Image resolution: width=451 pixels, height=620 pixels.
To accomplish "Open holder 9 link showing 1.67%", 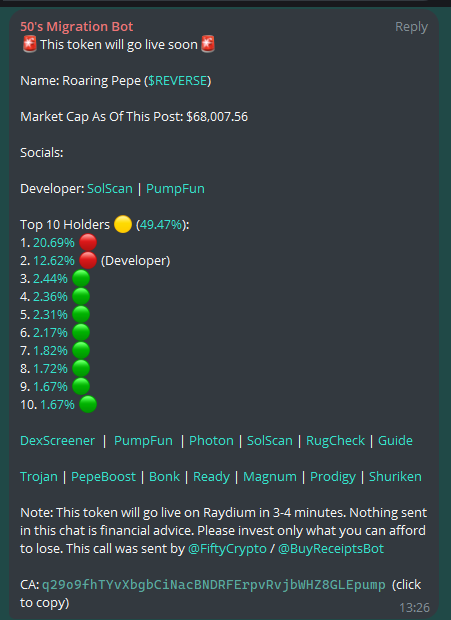I will (50, 387).
